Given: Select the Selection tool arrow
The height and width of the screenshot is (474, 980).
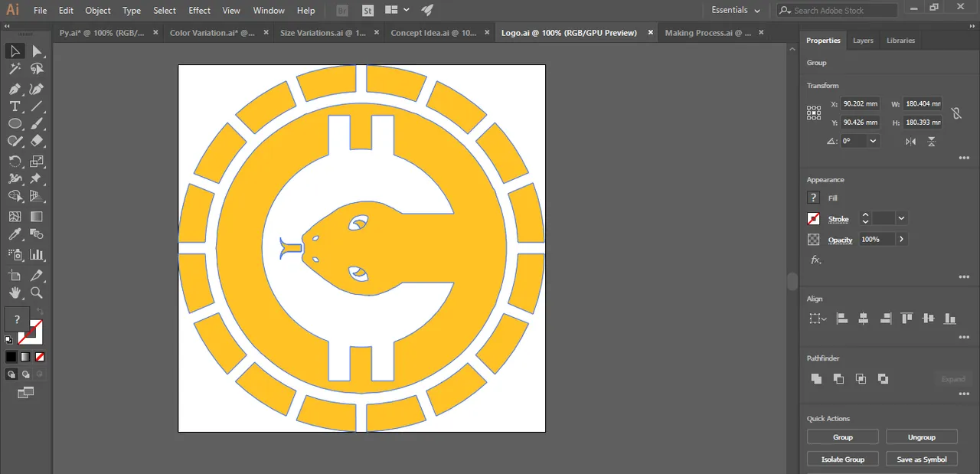Looking at the screenshot, I should pyautogui.click(x=15, y=51).
